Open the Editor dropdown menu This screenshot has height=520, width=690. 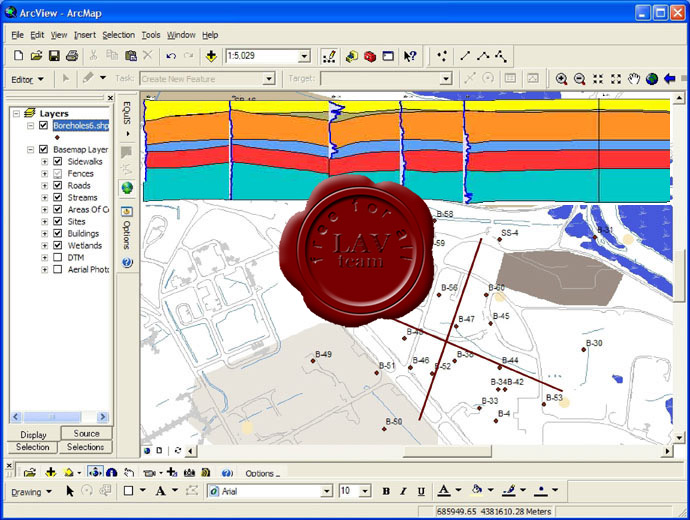pyautogui.click(x=27, y=80)
